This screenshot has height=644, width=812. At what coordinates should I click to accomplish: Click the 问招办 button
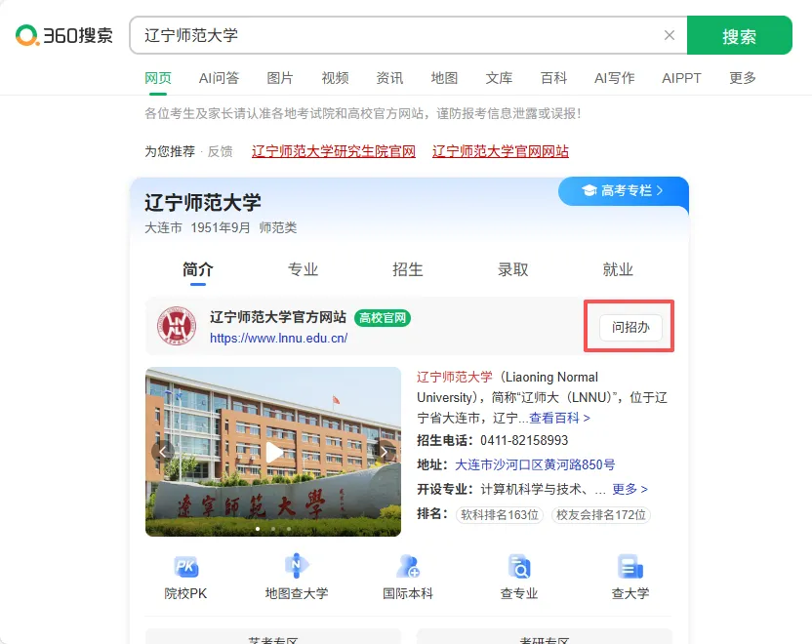click(630, 327)
